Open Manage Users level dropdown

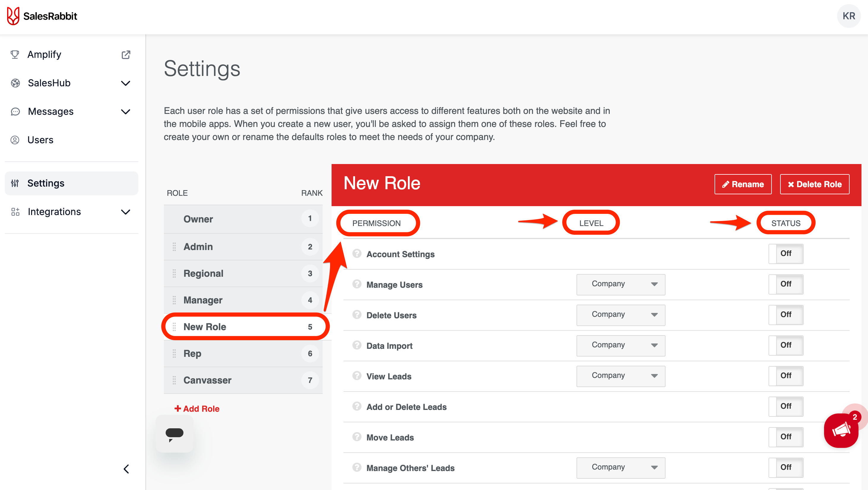click(620, 284)
